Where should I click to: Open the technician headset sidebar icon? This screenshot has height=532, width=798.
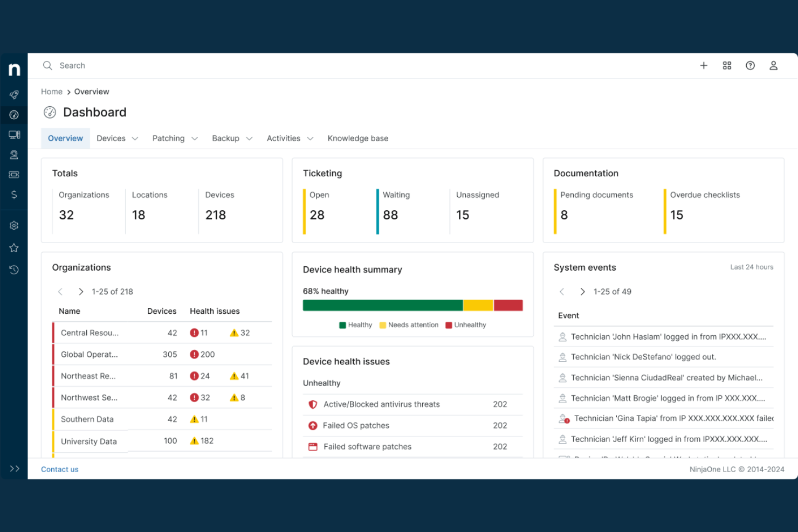tap(14, 155)
